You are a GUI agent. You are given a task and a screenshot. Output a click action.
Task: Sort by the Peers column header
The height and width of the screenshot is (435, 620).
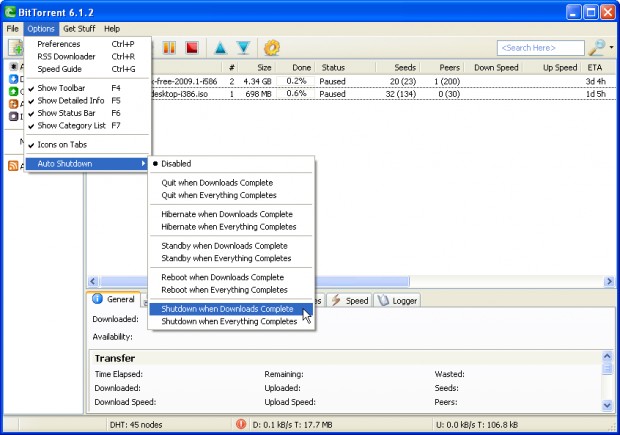[442, 68]
